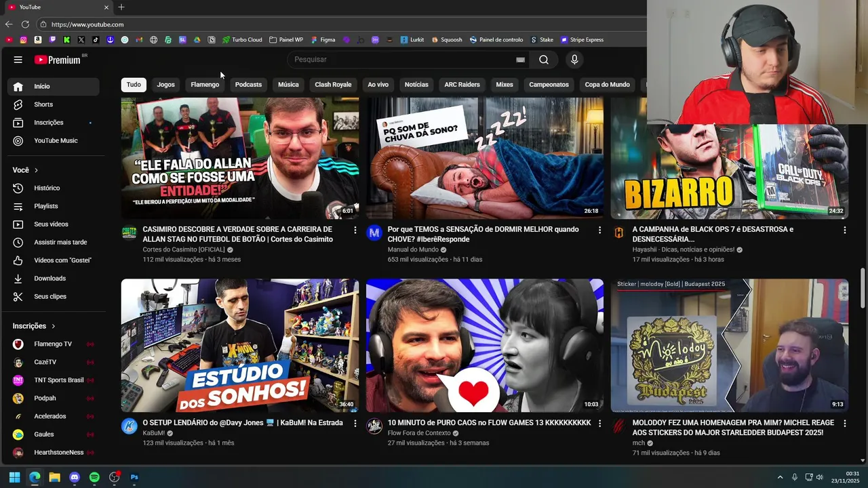Open Vídeos com "Gostei" list
The image size is (868, 488).
pos(54,260)
